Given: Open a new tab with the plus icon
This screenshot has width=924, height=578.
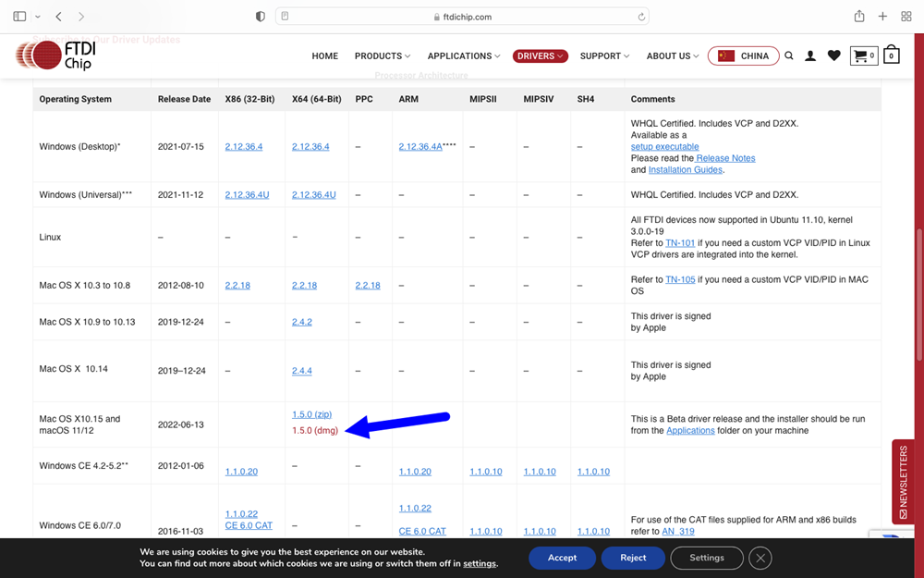Looking at the screenshot, I should click(x=882, y=17).
